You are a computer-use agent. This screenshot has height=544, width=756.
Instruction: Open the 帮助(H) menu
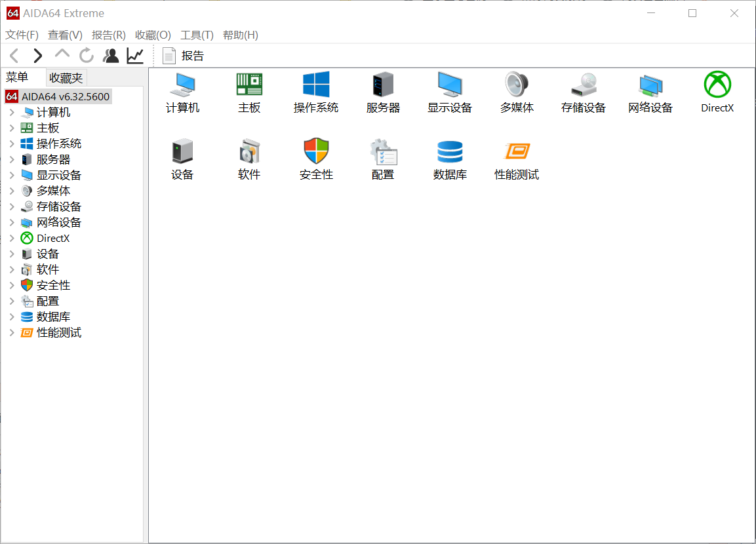click(x=240, y=35)
